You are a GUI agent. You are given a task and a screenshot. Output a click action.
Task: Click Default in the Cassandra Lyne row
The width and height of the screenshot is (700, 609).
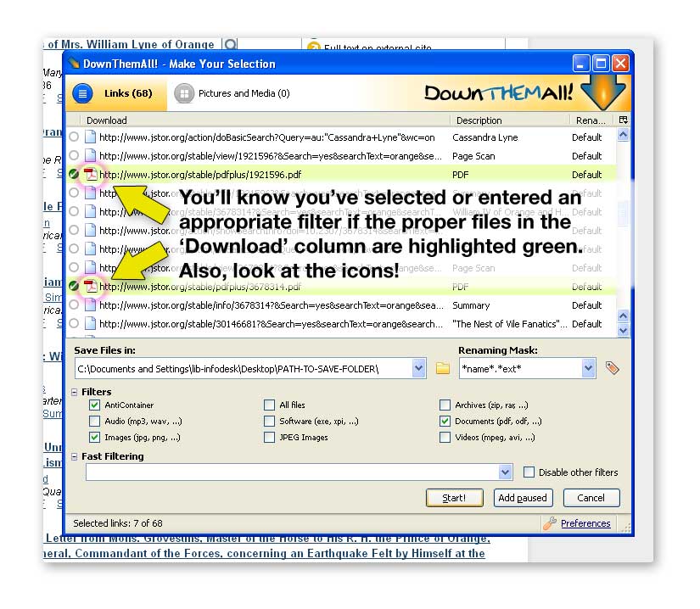click(x=586, y=137)
